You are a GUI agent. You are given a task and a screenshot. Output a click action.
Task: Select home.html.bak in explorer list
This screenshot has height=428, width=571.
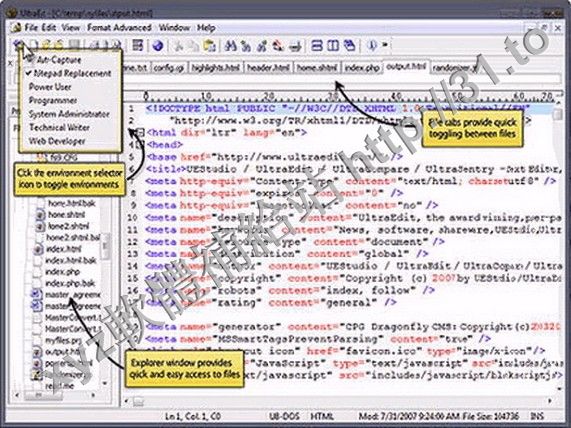click(71, 203)
